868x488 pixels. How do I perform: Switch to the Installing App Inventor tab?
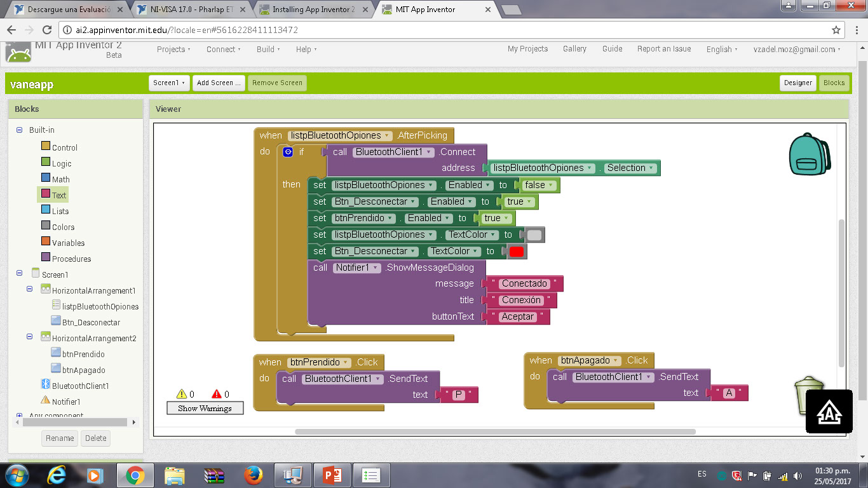point(313,10)
